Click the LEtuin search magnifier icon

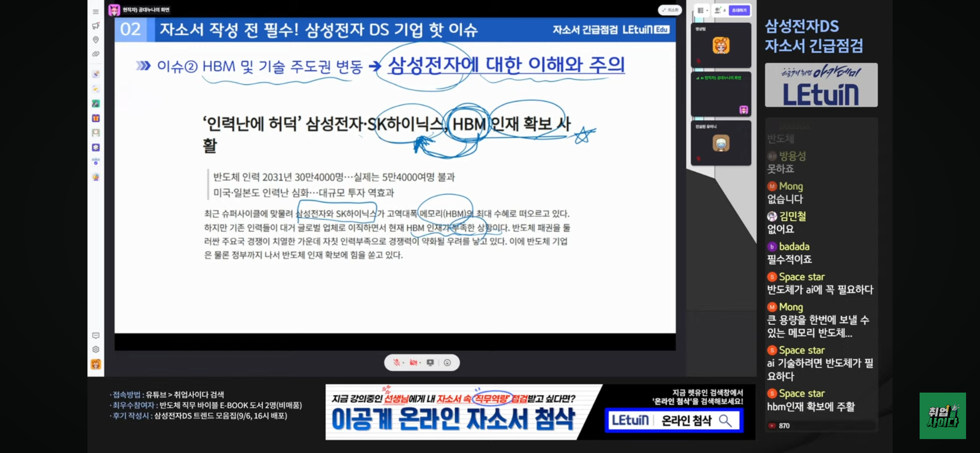(x=725, y=420)
